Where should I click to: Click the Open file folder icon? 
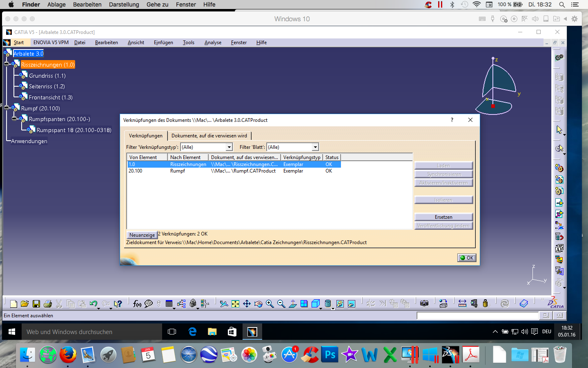(x=24, y=303)
